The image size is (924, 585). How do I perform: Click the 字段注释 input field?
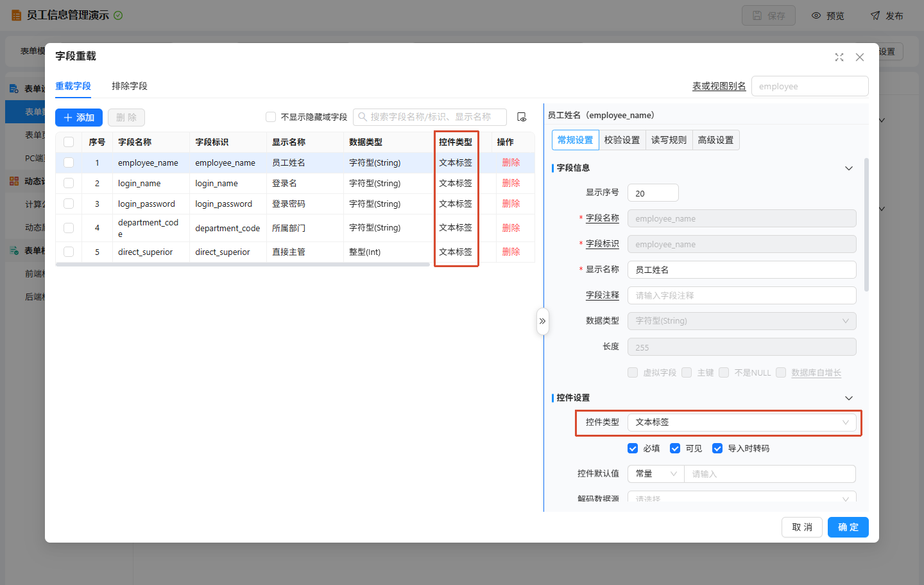click(x=742, y=295)
